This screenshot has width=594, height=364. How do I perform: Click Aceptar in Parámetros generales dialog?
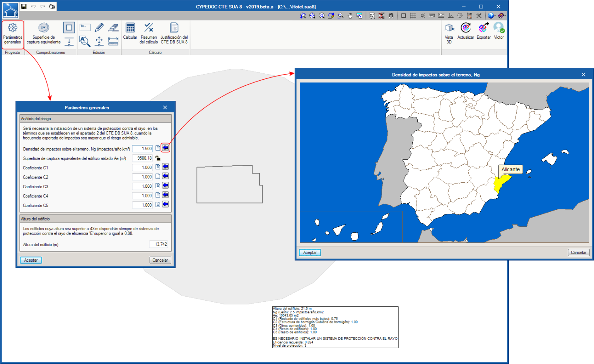pyautogui.click(x=31, y=260)
